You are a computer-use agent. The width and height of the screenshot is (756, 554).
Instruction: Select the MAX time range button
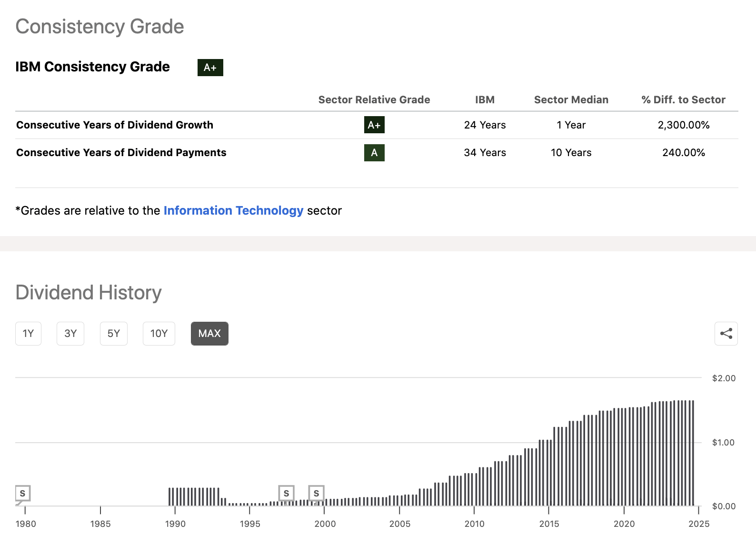pos(209,334)
